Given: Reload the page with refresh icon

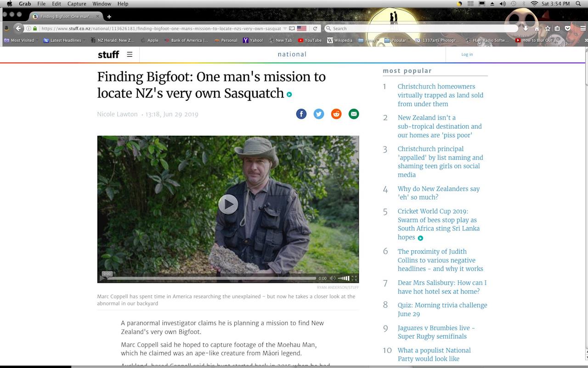Looking at the screenshot, I should tap(315, 29).
